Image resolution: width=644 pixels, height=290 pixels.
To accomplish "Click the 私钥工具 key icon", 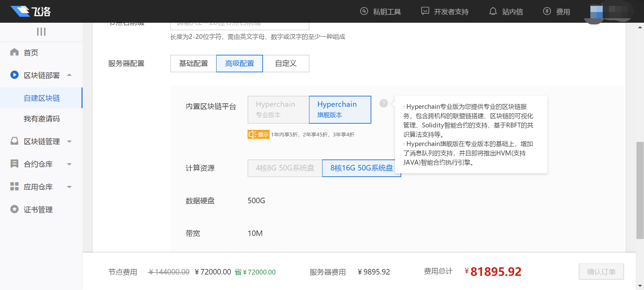I will pyautogui.click(x=364, y=11).
